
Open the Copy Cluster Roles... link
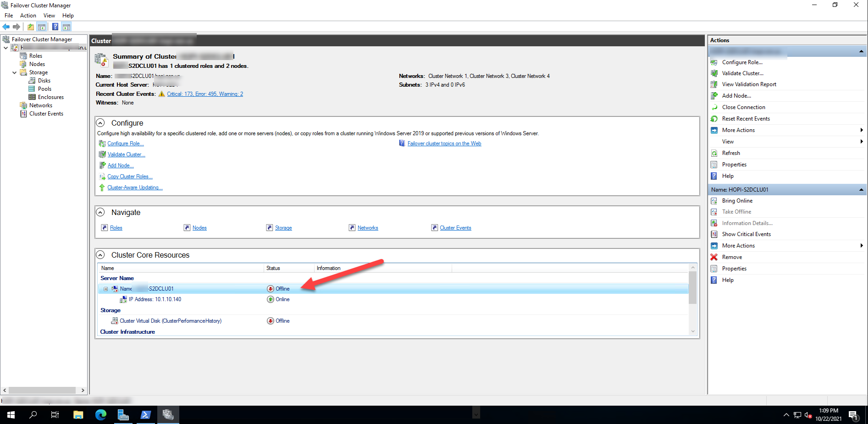(x=130, y=176)
